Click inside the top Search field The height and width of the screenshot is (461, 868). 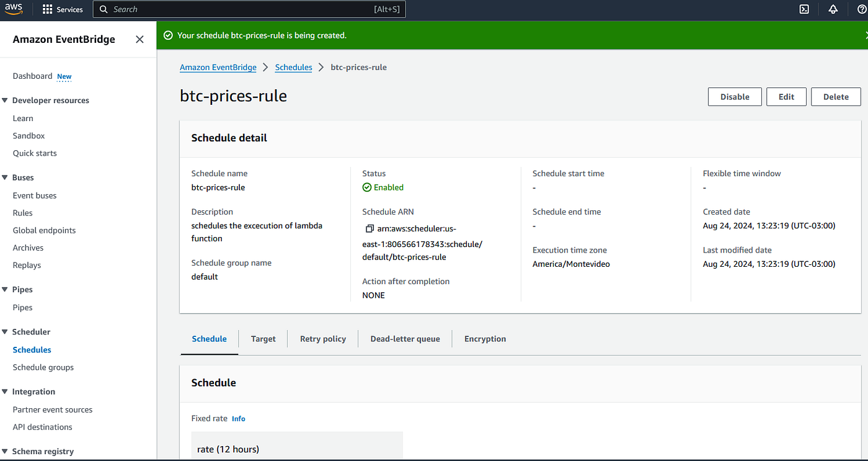[x=249, y=9]
